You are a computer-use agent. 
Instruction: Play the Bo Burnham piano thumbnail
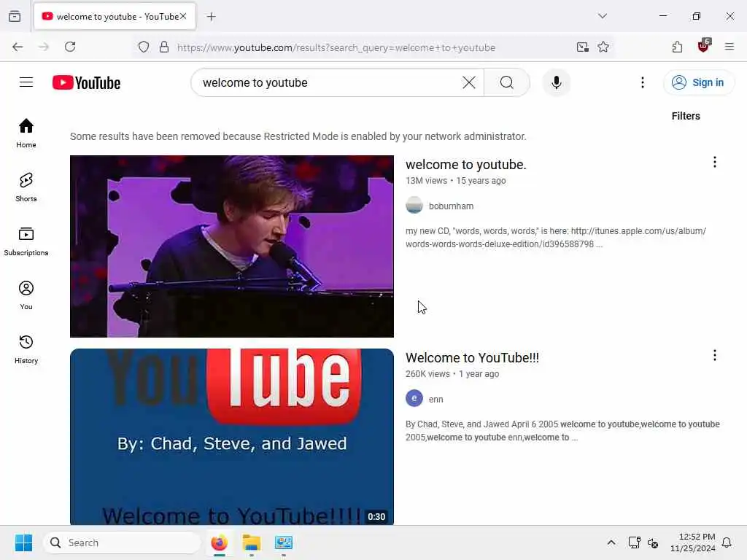pyautogui.click(x=231, y=246)
